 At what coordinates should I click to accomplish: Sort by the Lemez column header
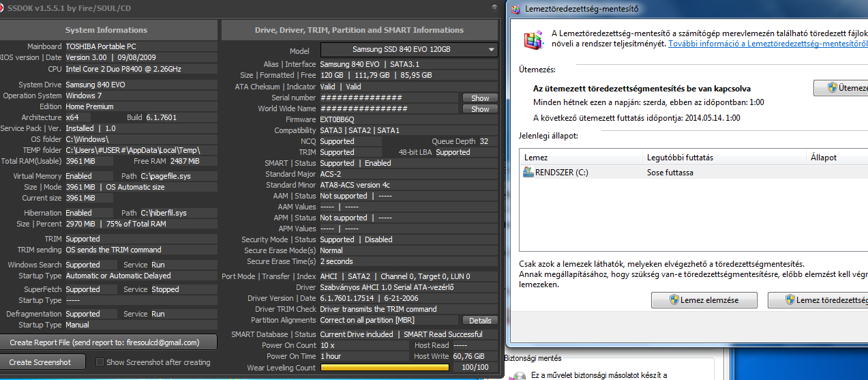580,158
